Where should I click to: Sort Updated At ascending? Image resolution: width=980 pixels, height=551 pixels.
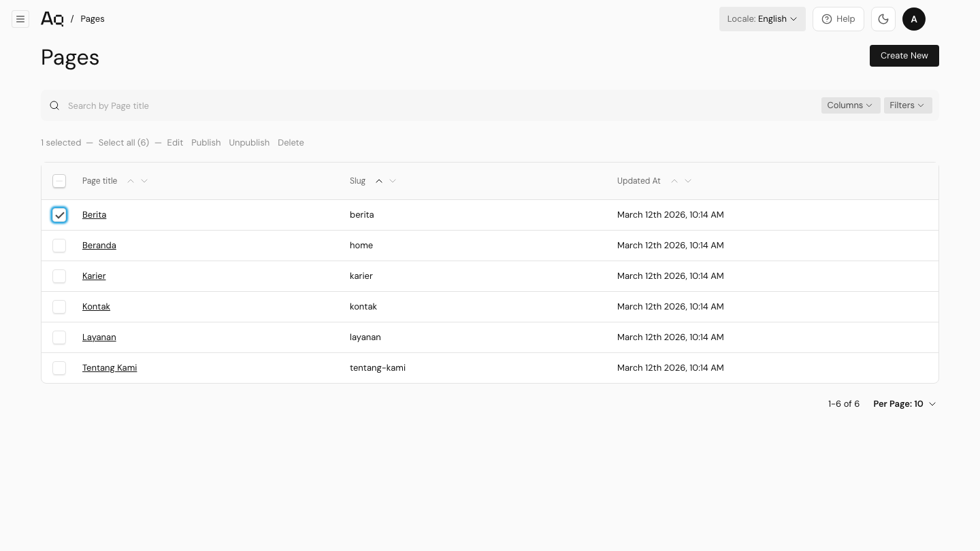(674, 181)
